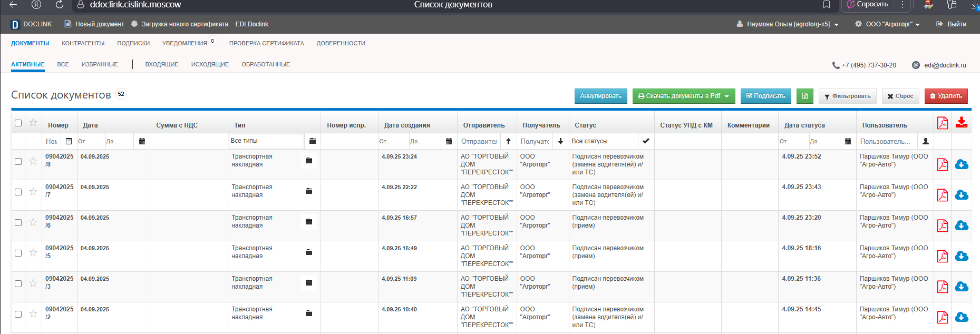Click the Фильтровать button
The height and width of the screenshot is (334, 980).
848,96
